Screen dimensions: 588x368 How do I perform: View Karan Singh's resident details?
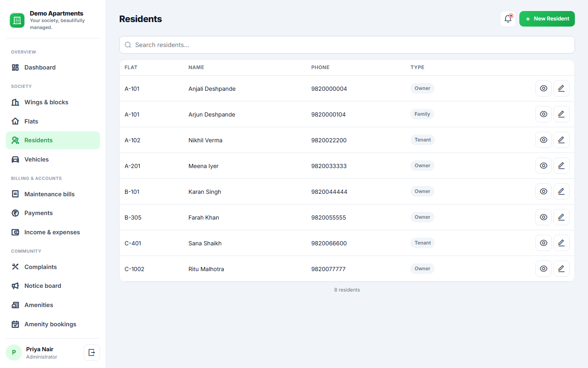[543, 191]
